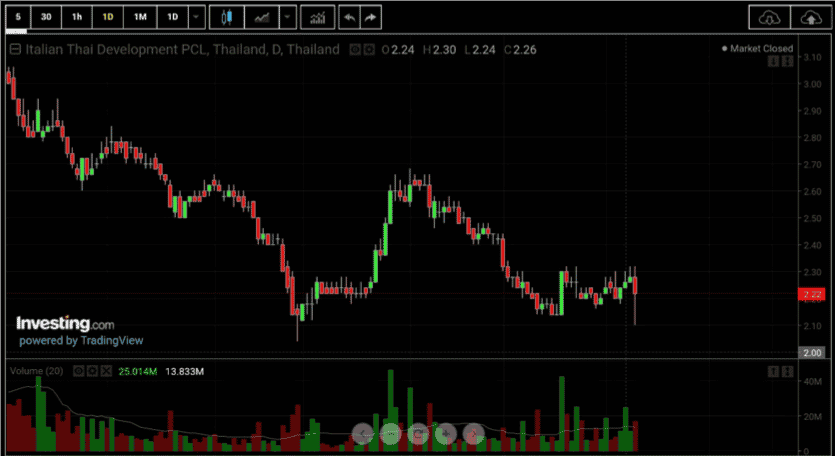Expand the time interval dropdown arrow
The width and height of the screenshot is (835, 456).
(x=196, y=17)
